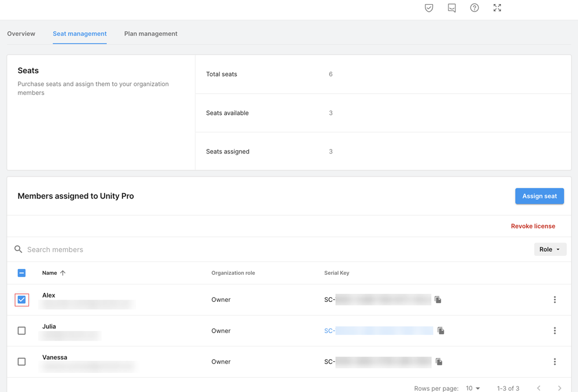The height and width of the screenshot is (392, 578).
Task: Open more options menu for Julia
Action: coord(555,331)
